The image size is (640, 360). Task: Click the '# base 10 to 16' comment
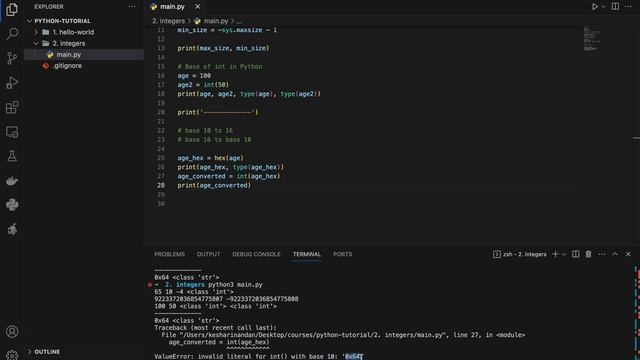pos(205,131)
